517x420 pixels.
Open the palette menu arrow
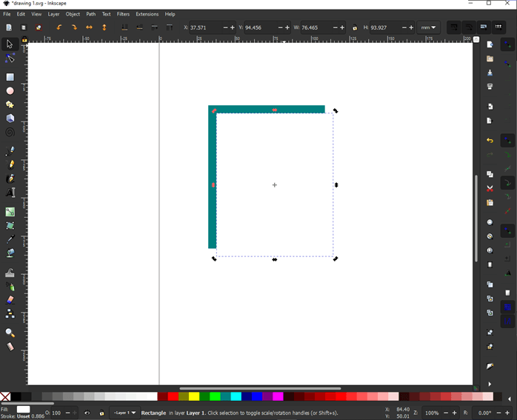tap(510, 399)
